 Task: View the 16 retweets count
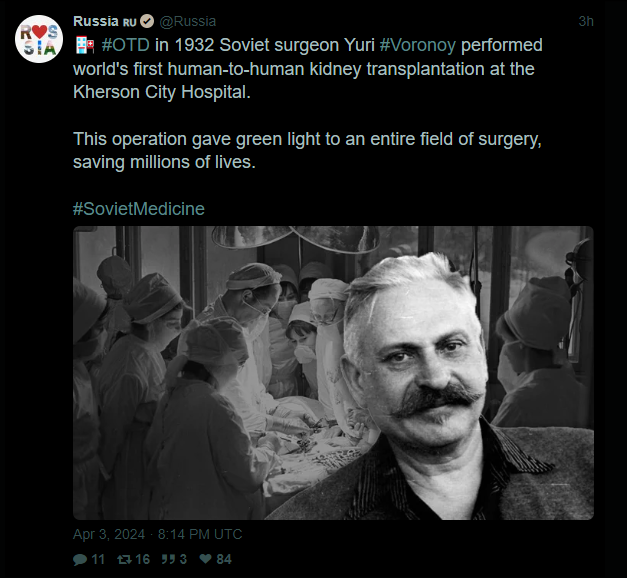[142, 559]
